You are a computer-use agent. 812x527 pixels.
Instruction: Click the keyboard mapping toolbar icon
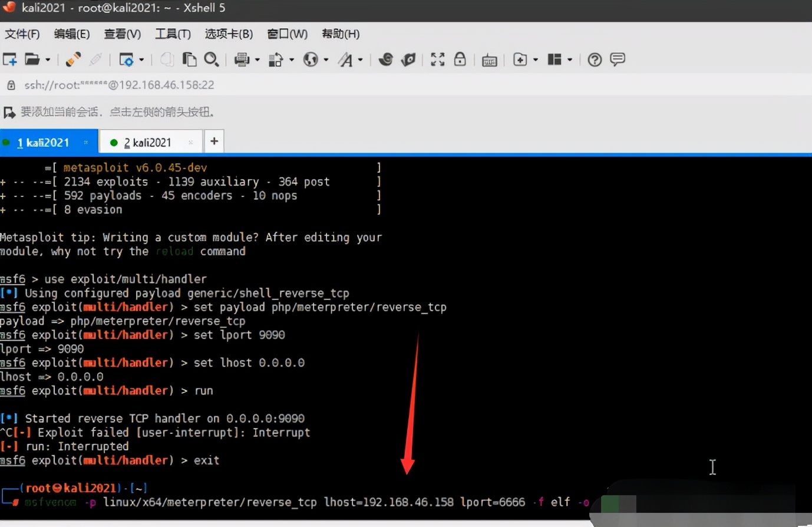pyautogui.click(x=489, y=60)
